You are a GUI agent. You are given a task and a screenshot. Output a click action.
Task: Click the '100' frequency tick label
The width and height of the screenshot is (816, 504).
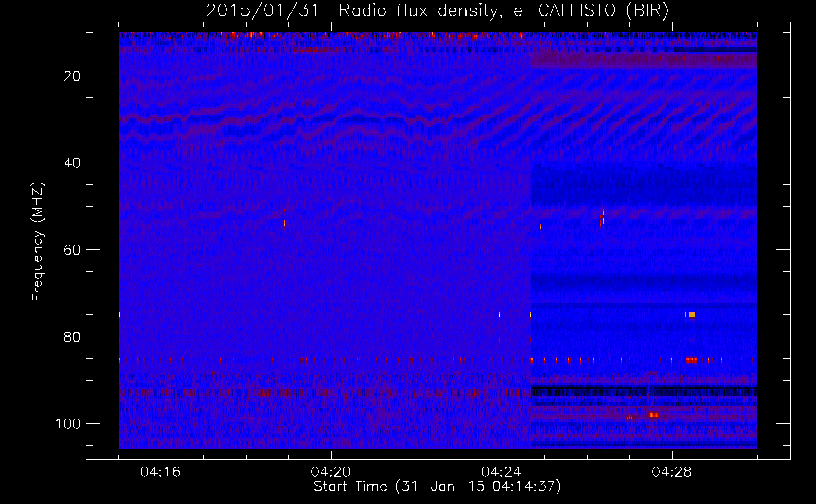(68, 424)
